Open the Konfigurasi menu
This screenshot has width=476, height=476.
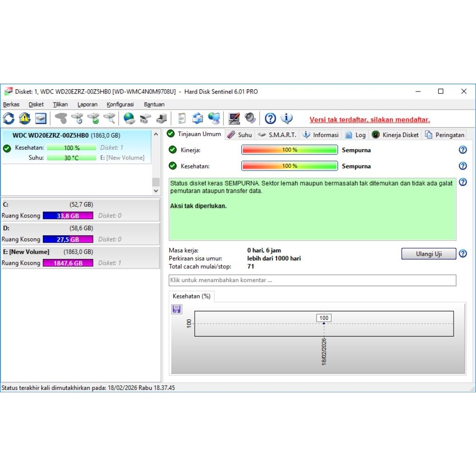click(x=120, y=105)
